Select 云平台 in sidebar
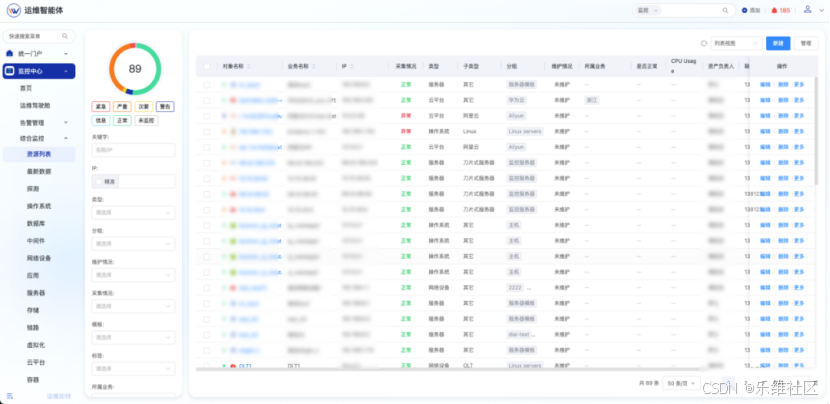This screenshot has width=830, height=404. click(x=35, y=362)
